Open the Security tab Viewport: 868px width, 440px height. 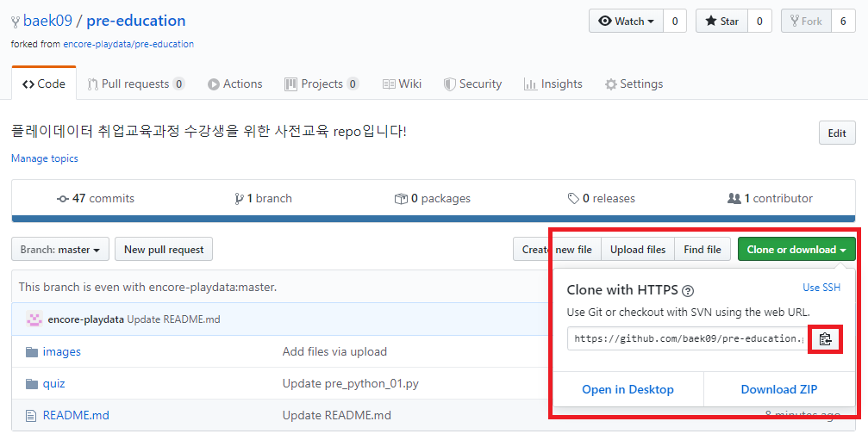coord(472,84)
